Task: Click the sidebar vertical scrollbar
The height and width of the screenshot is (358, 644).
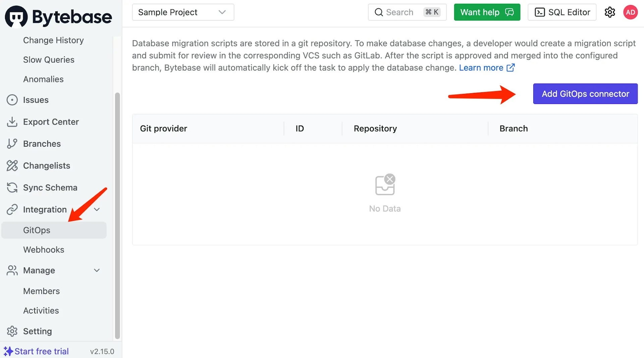Action: [117, 216]
